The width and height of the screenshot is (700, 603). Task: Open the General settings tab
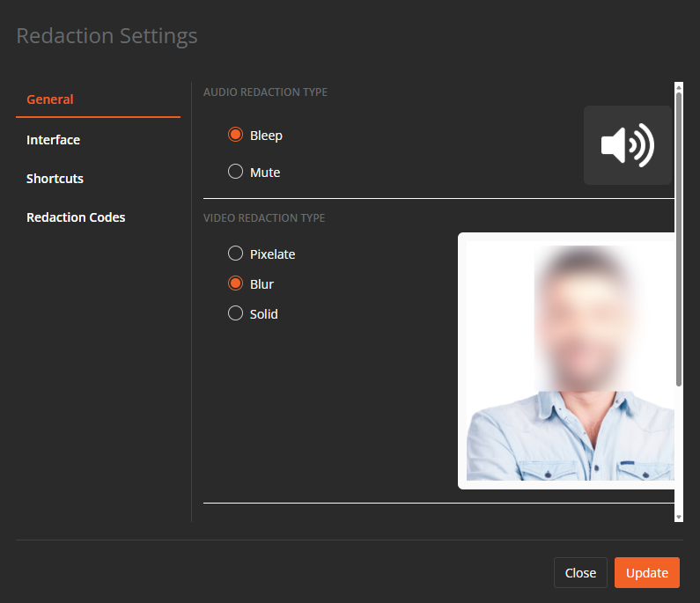tap(50, 99)
